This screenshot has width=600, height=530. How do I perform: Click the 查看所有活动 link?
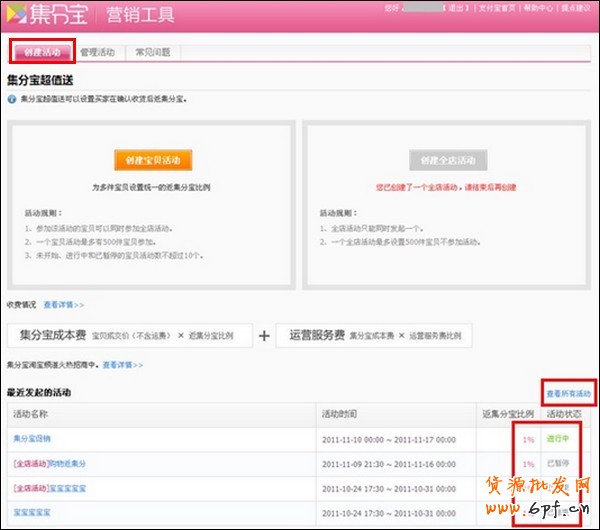(x=568, y=394)
